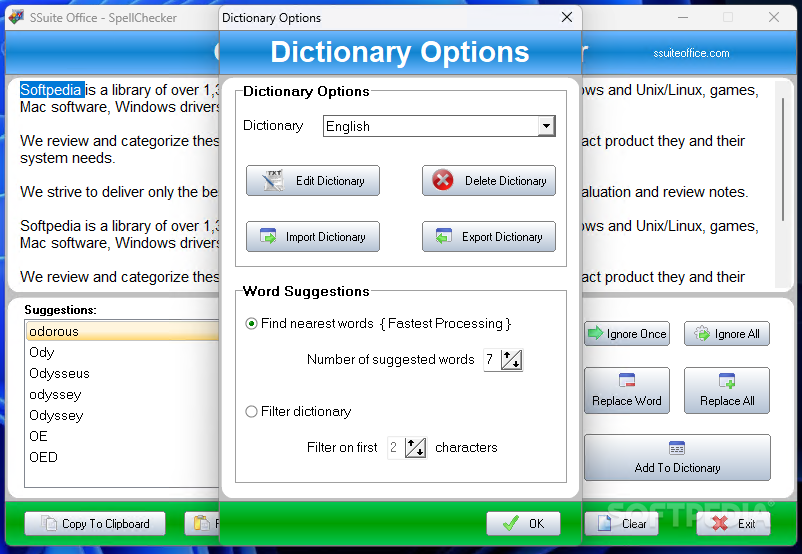Screen dimensions: 802x554
Task: Click the SSuite Office app icon in title bar
Action: [16, 17]
